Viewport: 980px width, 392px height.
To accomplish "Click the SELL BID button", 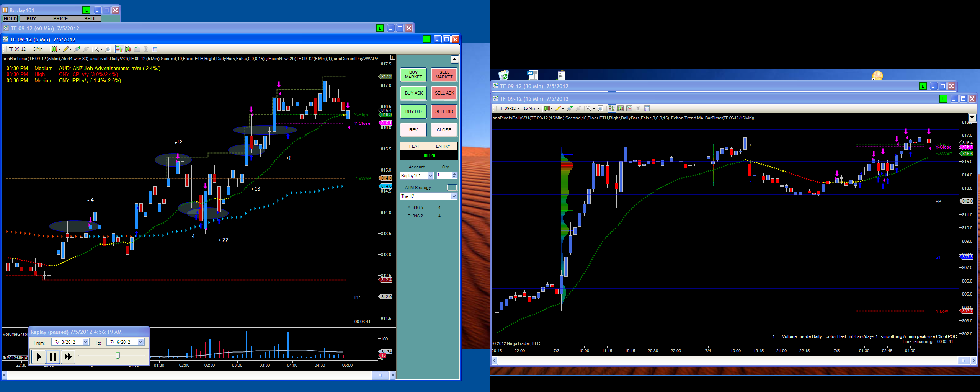I will [x=444, y=111].
